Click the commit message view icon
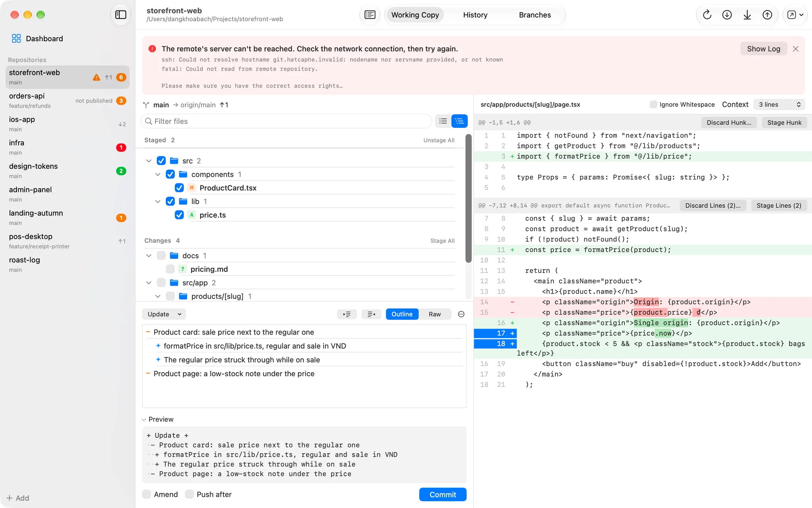This screenshot has width=812, height=508. [x=370, y=15]
